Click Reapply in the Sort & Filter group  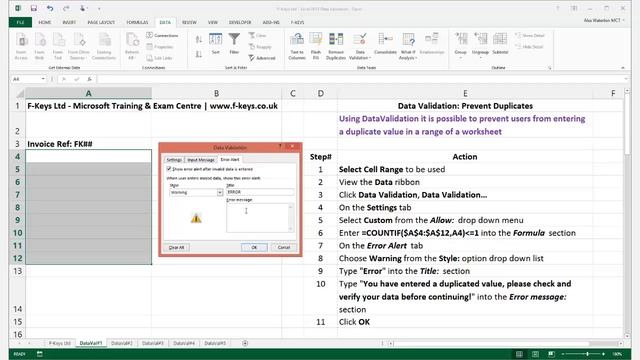point(260,47)
